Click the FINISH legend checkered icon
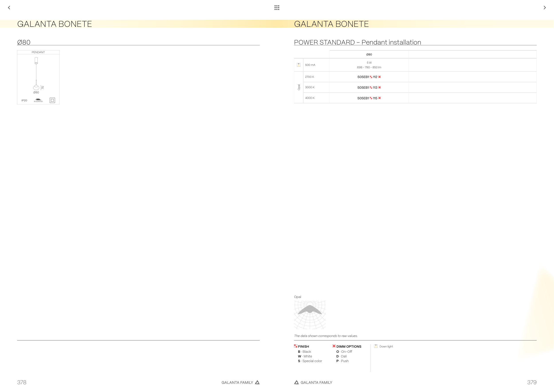 coord(296,346)
